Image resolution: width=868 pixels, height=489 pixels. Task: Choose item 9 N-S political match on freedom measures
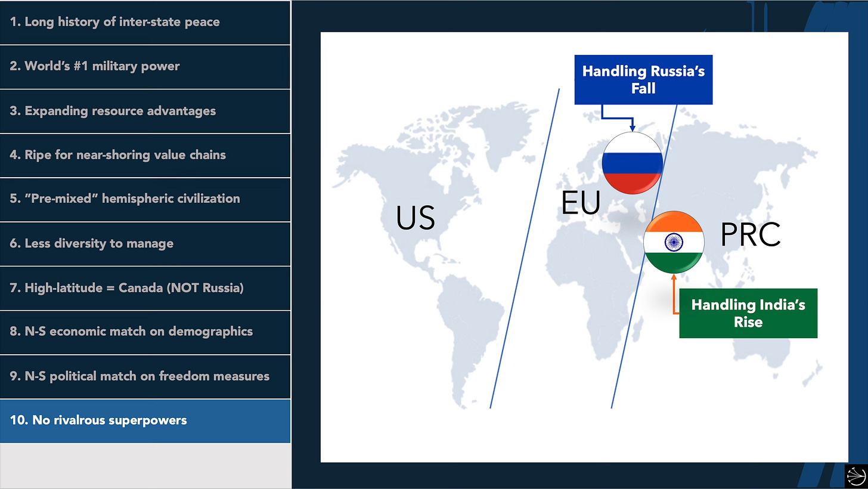click(145, 376)
